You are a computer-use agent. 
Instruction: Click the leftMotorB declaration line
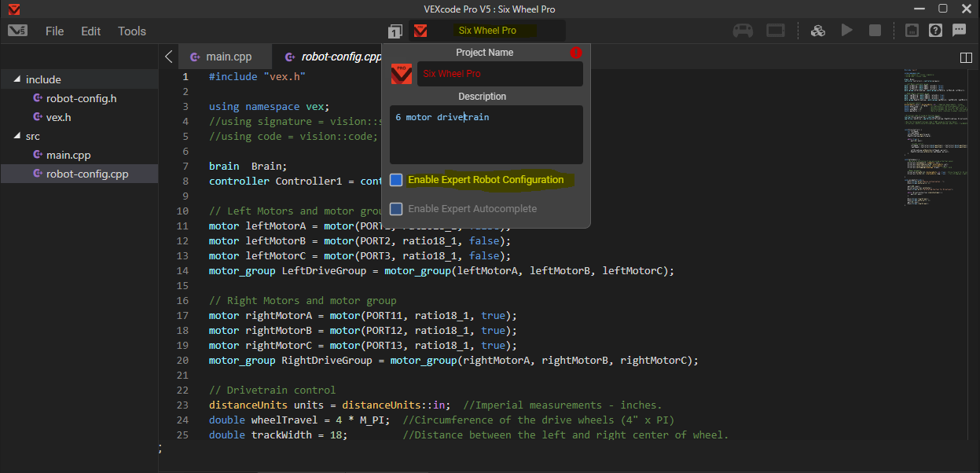point(360,240)
